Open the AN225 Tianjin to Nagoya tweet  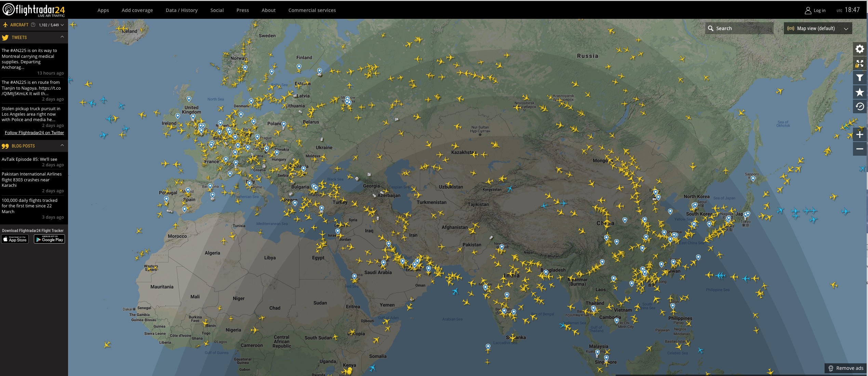(x=31, y=88)
